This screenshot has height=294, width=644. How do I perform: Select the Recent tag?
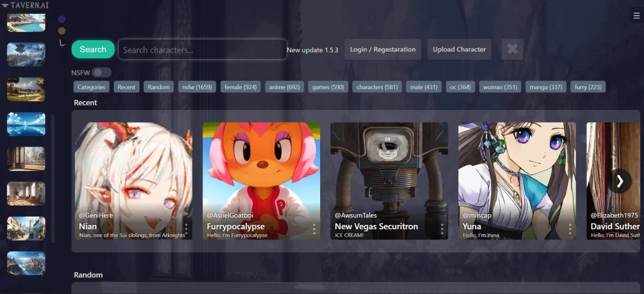pyautogui.click(x=126, y=87)
